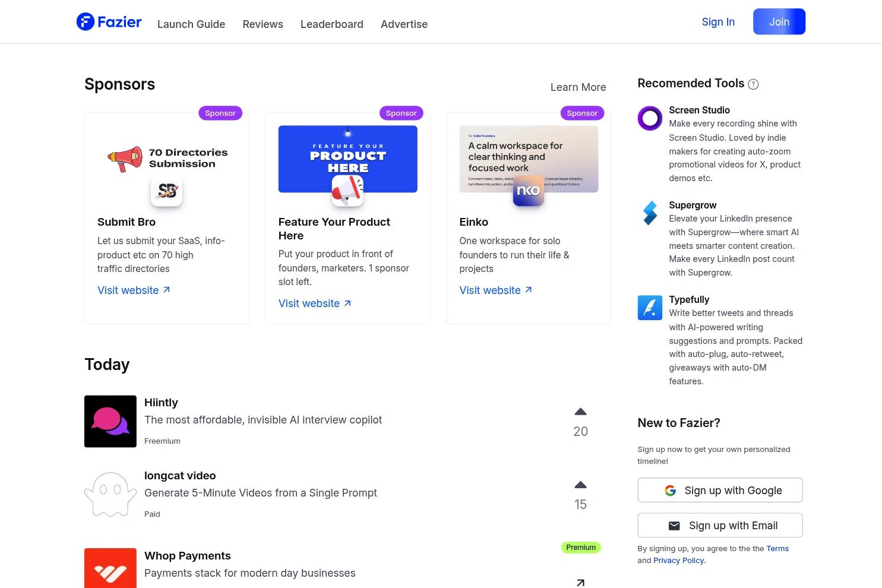The width and height of the screenshot is (882, 588).
Task: Open the longcat video ghost logo
Action: (110, 495)
